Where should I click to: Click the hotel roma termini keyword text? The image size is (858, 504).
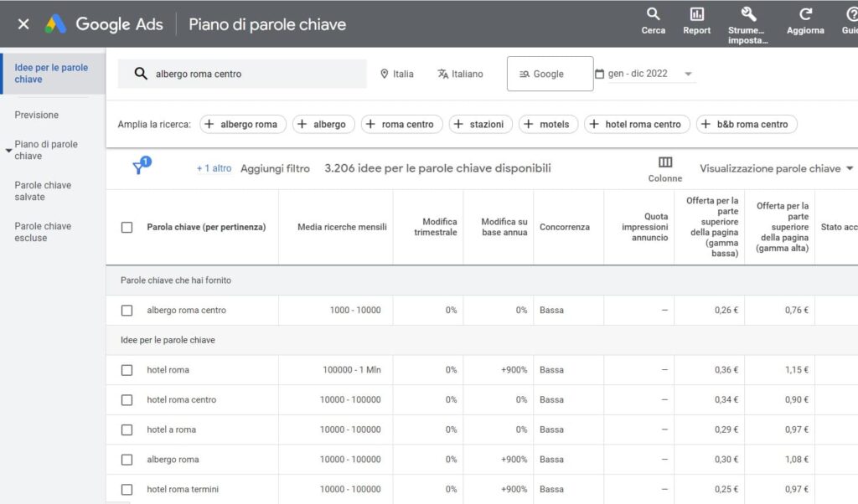pyautogui.click(x=183, y=489)
